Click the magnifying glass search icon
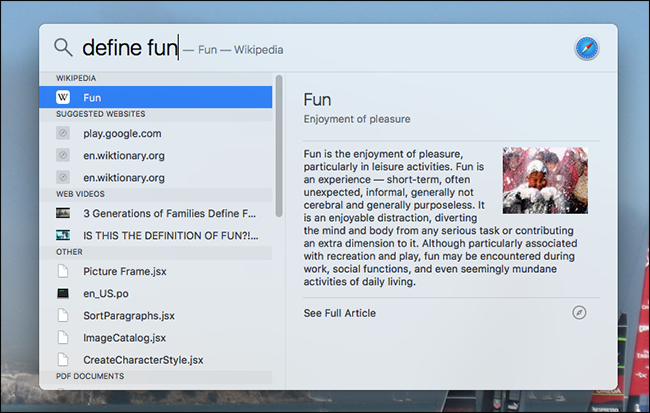 (x=63, y=47)
